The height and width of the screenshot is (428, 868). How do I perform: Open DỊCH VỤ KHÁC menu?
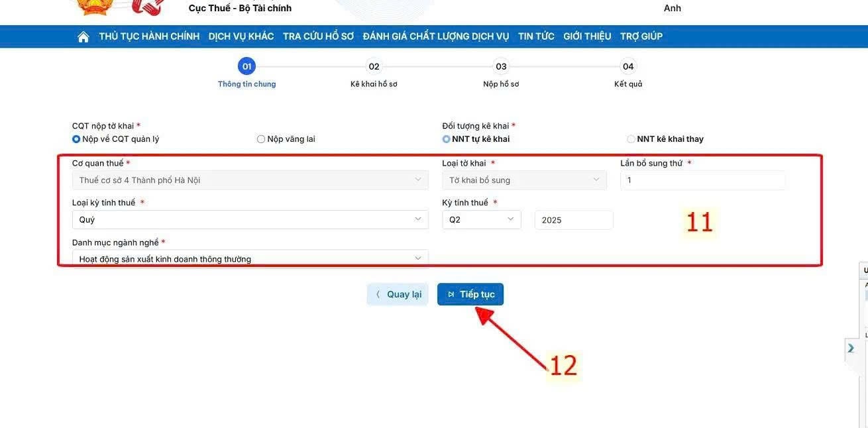(x=241, y=36)
